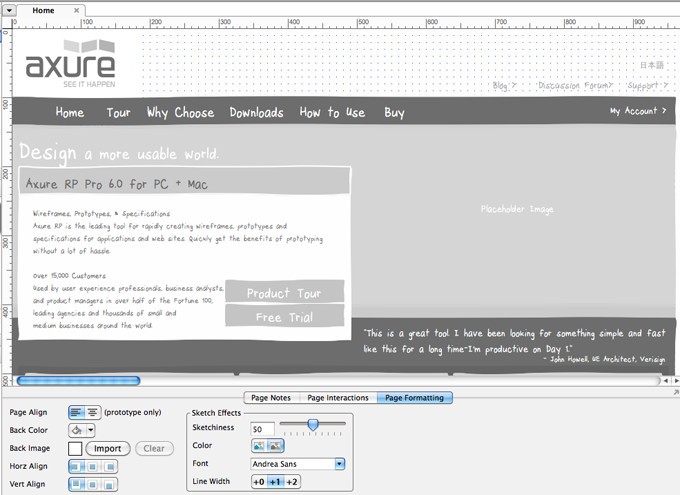Set Horz Align to center
680x495 pixels.
(92, 467)
